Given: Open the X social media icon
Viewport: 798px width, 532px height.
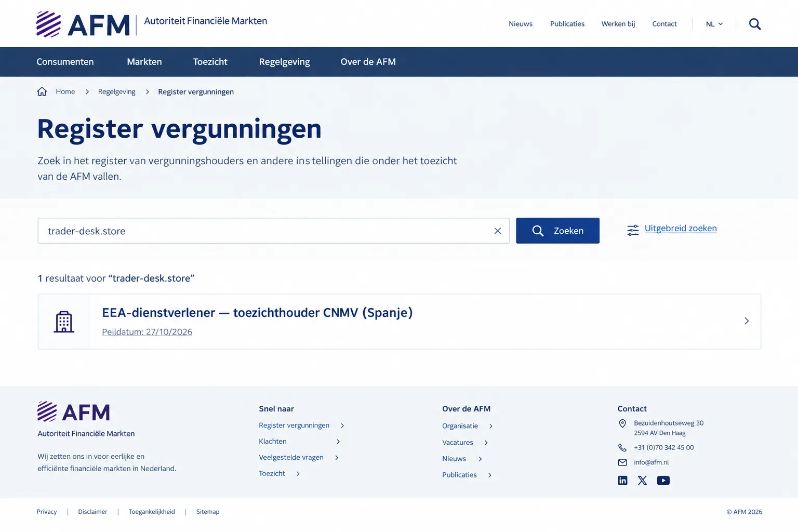Looking at the screenshot, I should pos(643,481).
